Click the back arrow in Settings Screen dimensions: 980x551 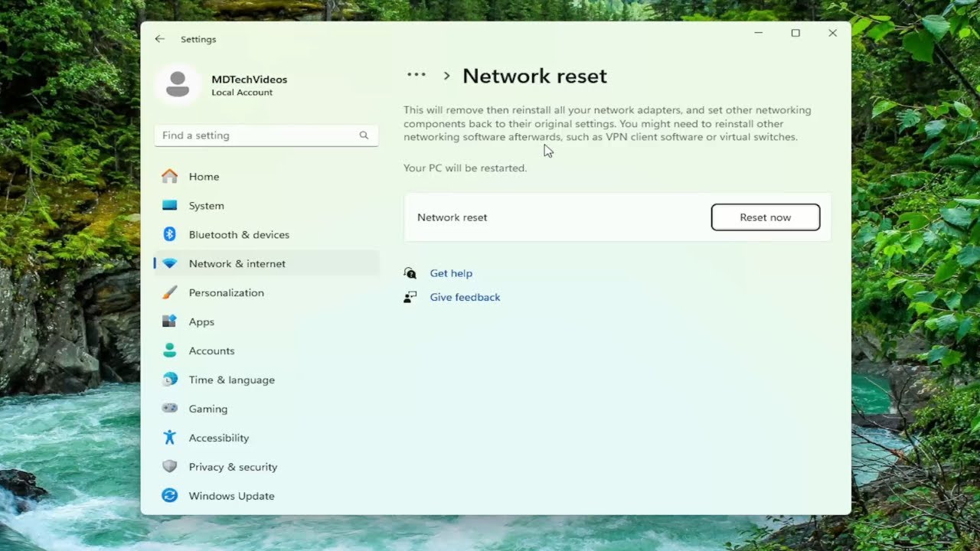(x=159, y=39)
